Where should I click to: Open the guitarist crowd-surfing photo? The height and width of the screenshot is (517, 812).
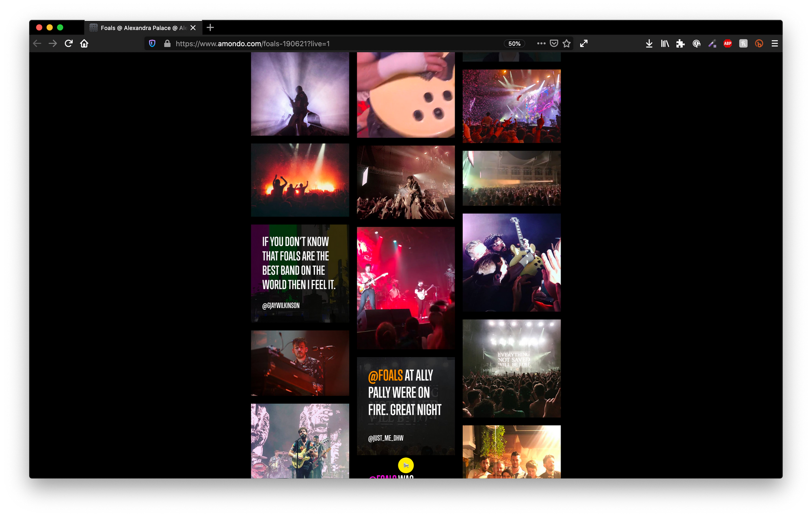pos(512,263)
